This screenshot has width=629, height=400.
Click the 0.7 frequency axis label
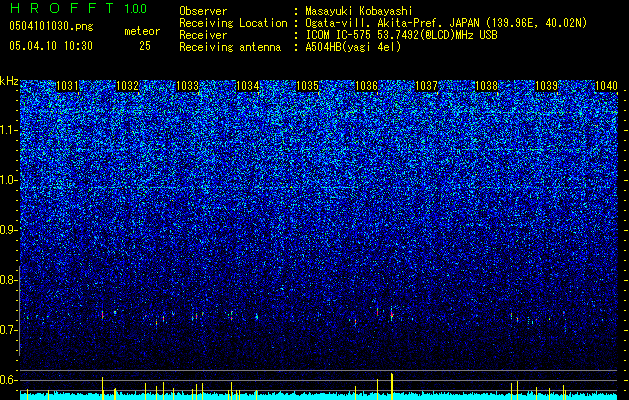click(9, 330)
